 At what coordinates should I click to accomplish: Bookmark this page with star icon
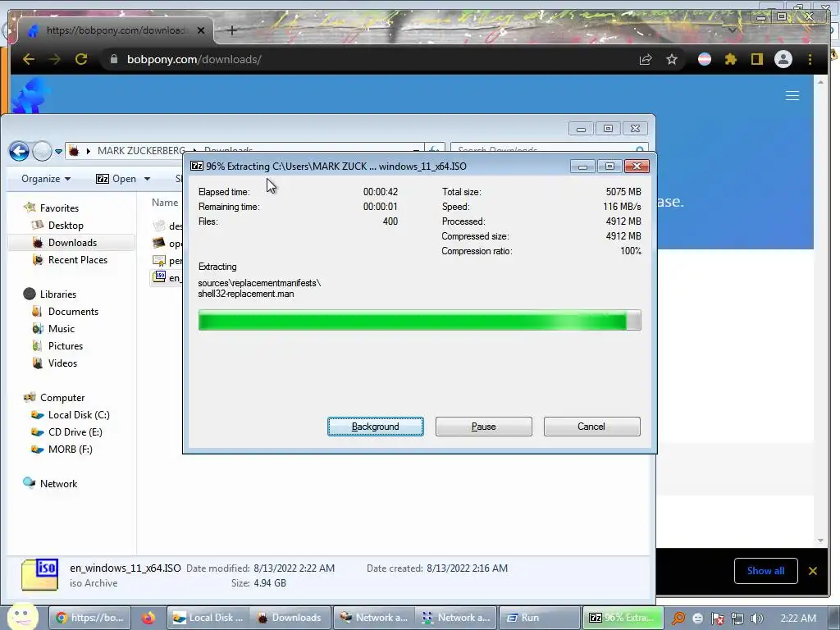[672, 59]
